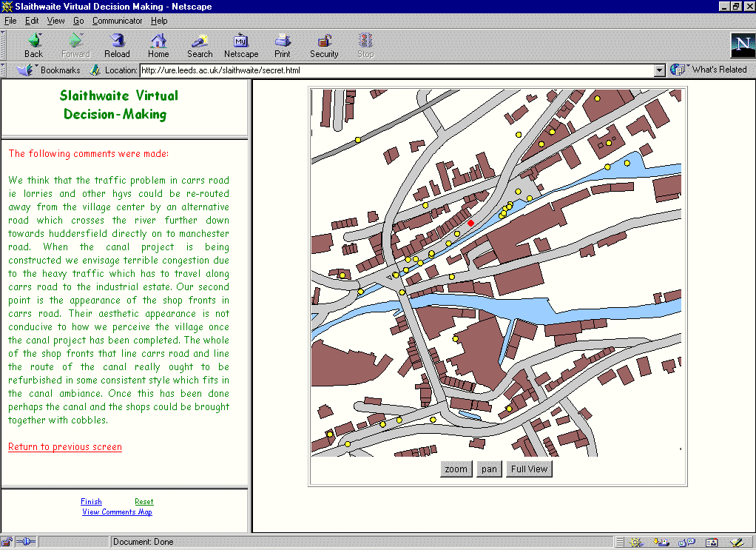Click the zoom button below the map

pyautogui.click(x=456, y=469)
